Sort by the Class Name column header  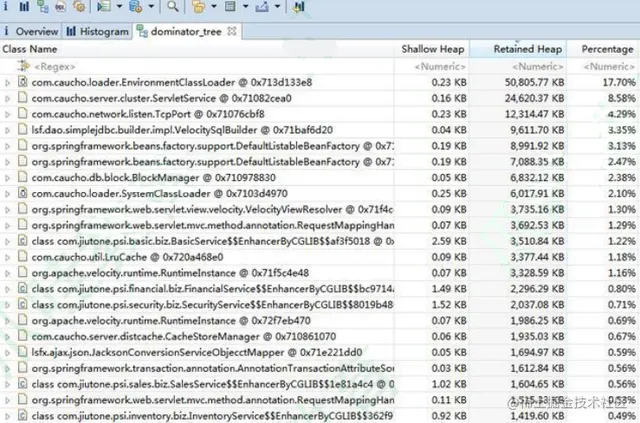(29, 49)
